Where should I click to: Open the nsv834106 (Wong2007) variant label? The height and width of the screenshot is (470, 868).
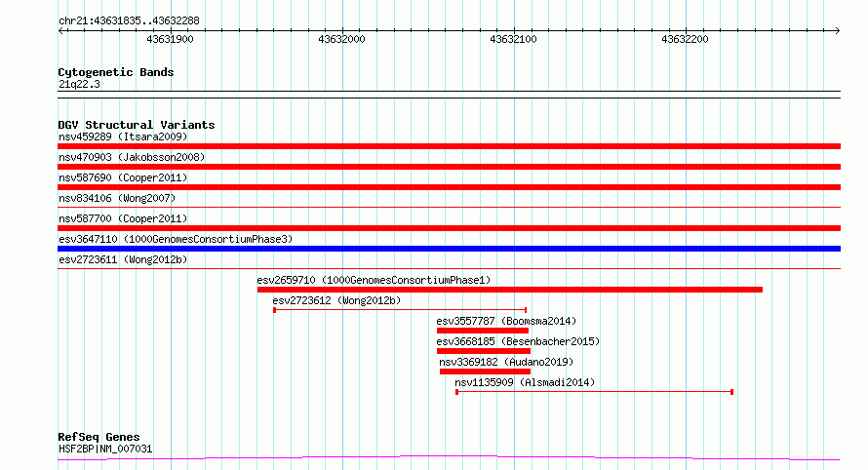(117, 198)
